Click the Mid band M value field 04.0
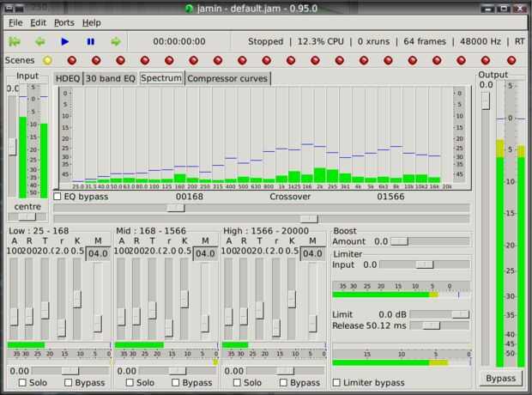This screenshot has height=395, width=532. point(205,253)
